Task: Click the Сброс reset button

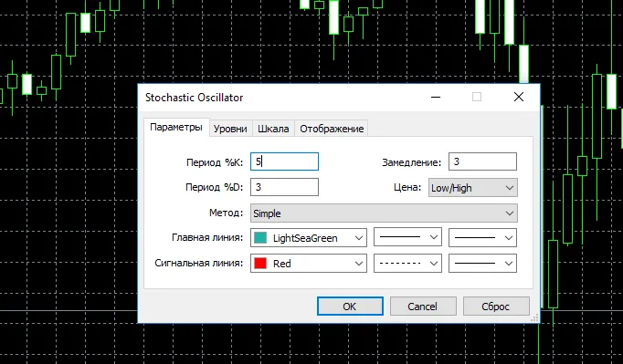Action: pyautogui.click(x=496, y=306)
